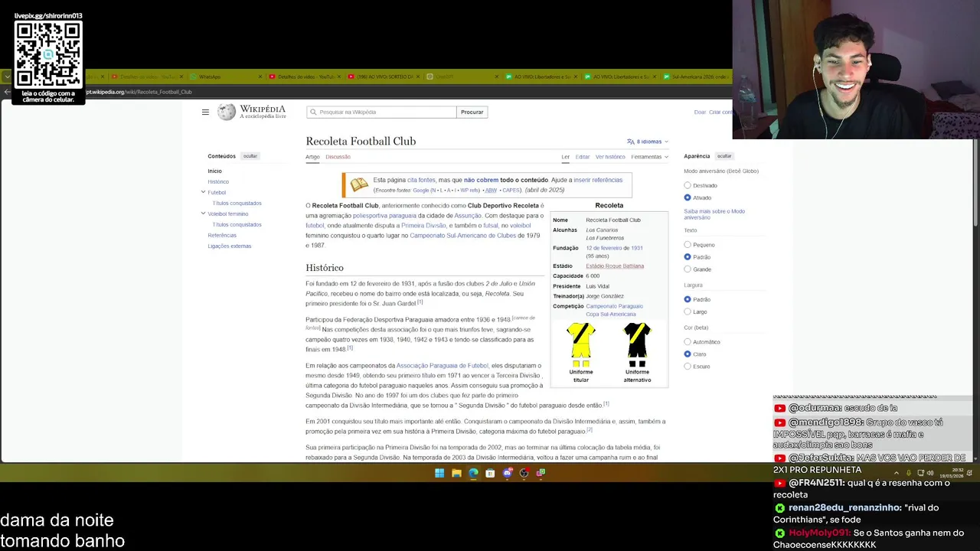The width and height of the screenshot is (980, 551).
Task: Click the book icon in citation notice
Action: tap(358, 184)
